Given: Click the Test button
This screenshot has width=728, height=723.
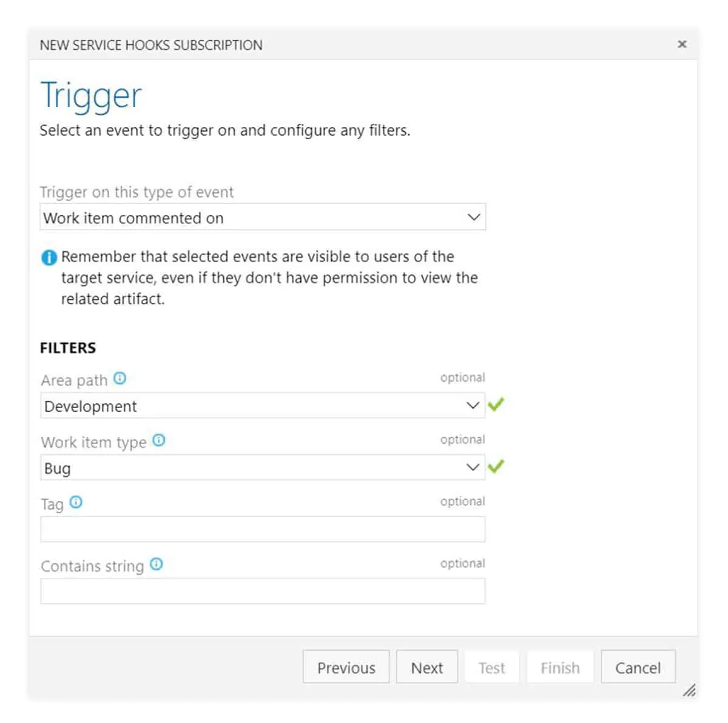Looking at the screenshot, I should click(x=491, y=667).
